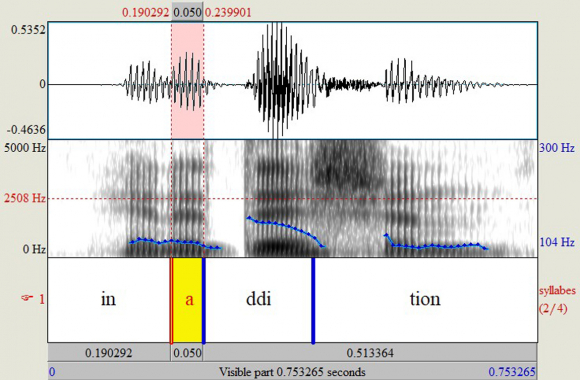Click the 0 Hz spectrogram bottom label

34,249
